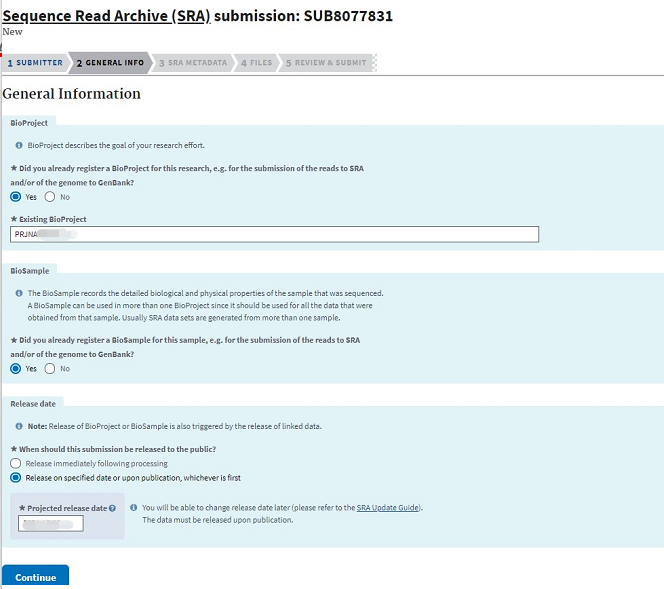This screenshot has height=589, width=664.
Task: Jump to 5 Review & Submit tab
Action: pos(326,63)
